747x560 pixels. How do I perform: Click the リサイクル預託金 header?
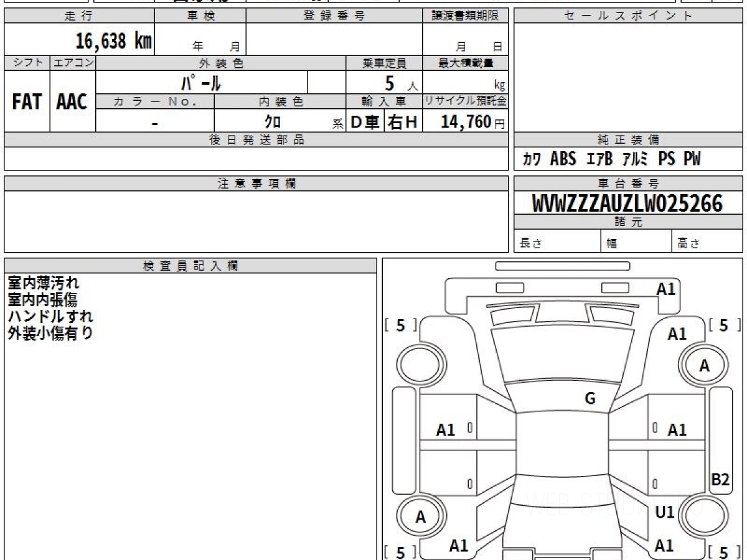pyautogui.click(x=465, y=101)
